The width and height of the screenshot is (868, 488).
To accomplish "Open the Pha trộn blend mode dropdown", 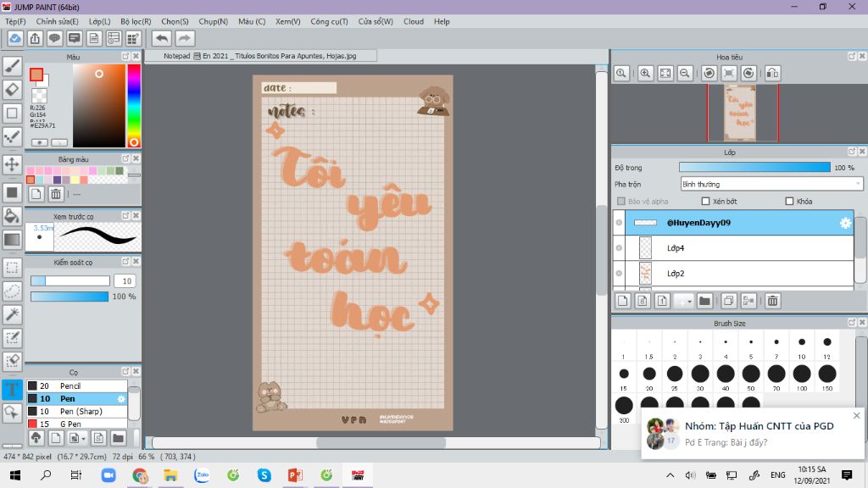I will pos(771,184).
